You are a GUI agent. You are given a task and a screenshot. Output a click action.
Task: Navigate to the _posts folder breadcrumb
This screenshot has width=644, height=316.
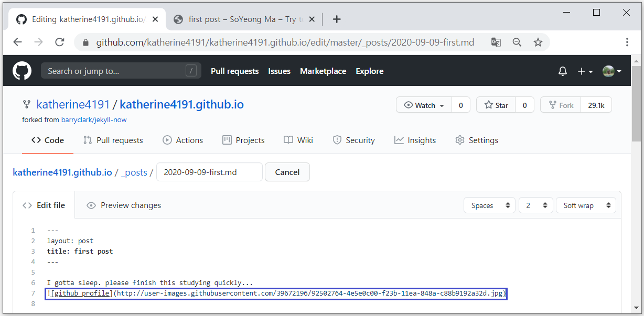click(x=134, y=172)
